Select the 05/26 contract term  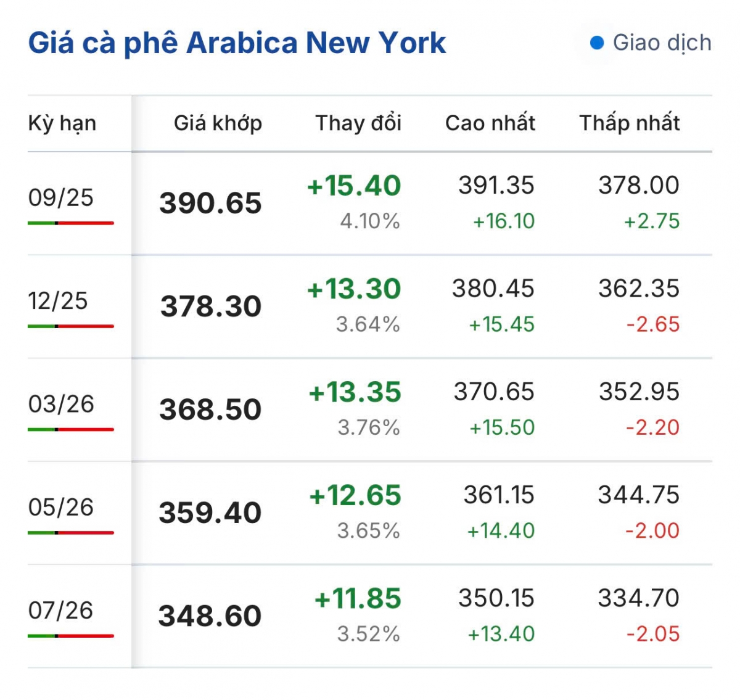(61, 507)
